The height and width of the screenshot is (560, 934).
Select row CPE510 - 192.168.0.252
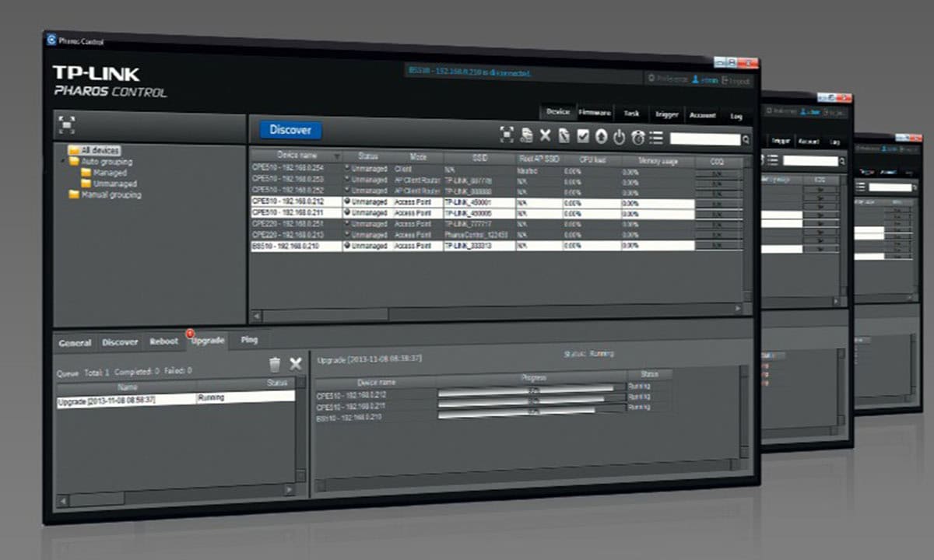coord(497,191)
